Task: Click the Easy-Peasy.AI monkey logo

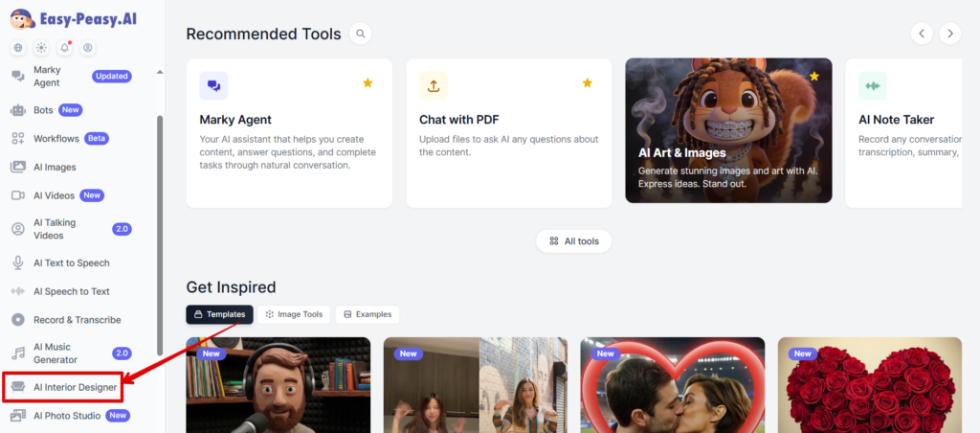Action: 23,19
